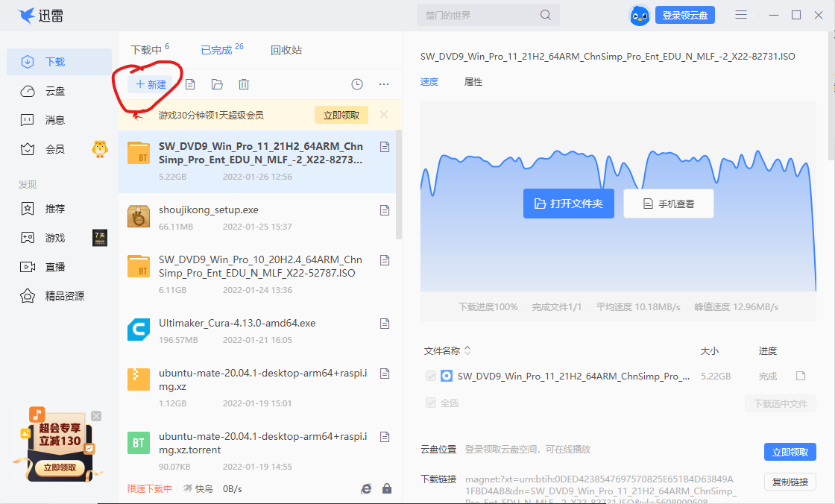The image size is (835, 504).
Task: Click the magnet download link text
Action: 601,490
